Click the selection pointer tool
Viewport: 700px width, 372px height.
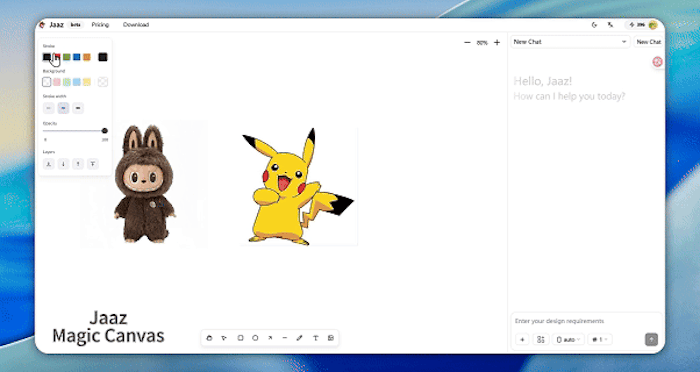(224, 338)
